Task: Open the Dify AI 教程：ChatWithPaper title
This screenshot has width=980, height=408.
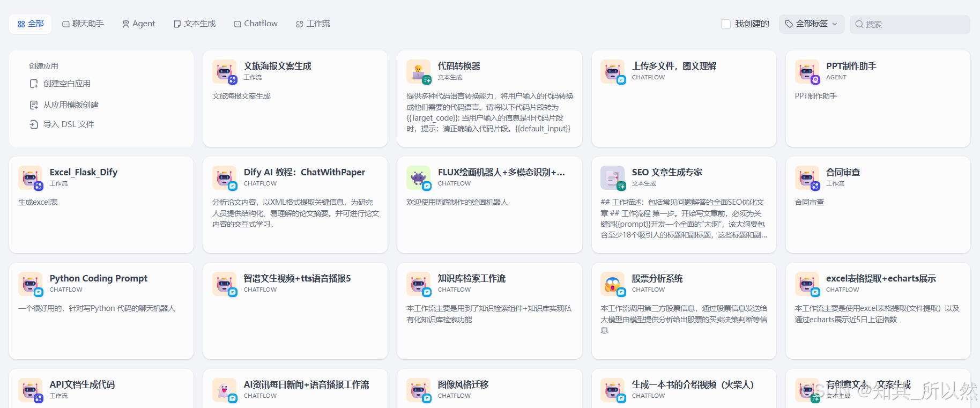Action: tap(304, 172)
